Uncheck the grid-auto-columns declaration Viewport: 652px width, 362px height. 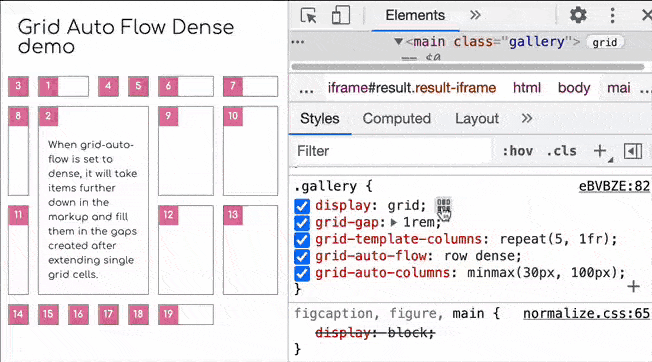pyautogui.click(x=302, y=273)
